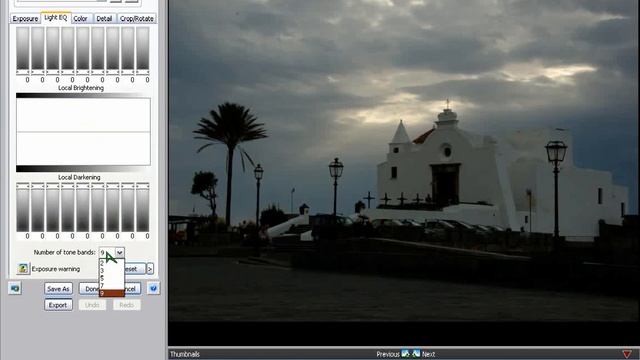
Task: Click the Previous image arrow icon
Action: pos(405,353)
